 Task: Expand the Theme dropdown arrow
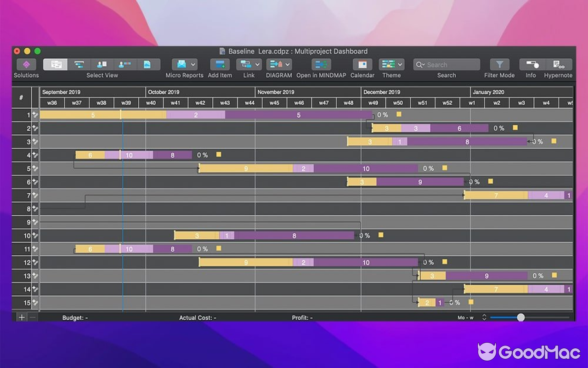(400, 64)
